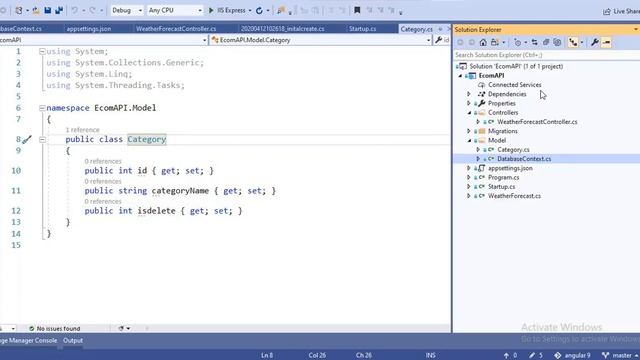
Task: Click the screwdriver quick actions icon on line 8
Action: pyautogui.click(x=27, y=140)
